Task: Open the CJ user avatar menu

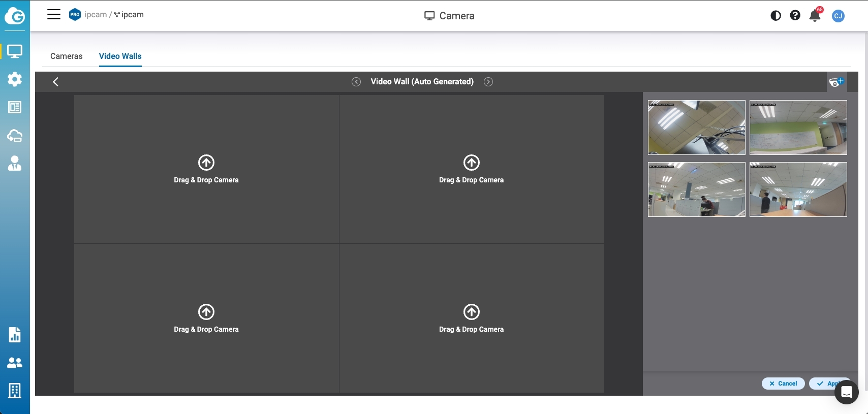Action: (838, 16)
